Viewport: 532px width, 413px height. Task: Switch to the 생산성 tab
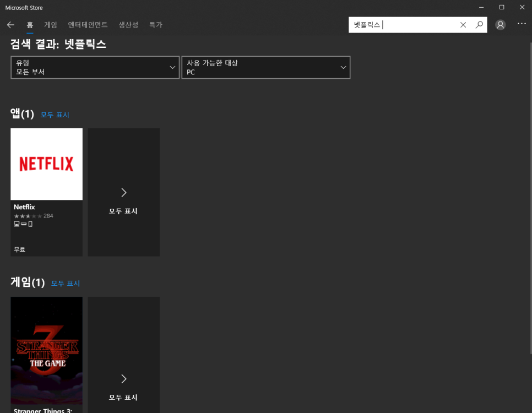[x=128, y=25]
